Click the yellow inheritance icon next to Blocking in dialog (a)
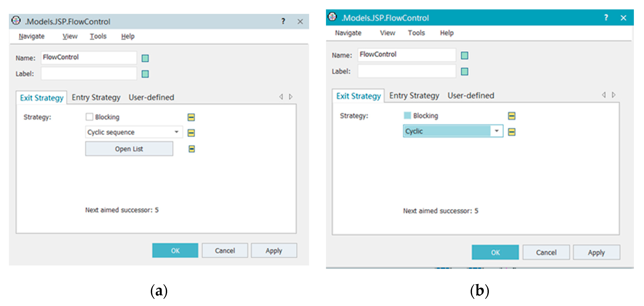The image size is (644, 306). tap(191, 117)
